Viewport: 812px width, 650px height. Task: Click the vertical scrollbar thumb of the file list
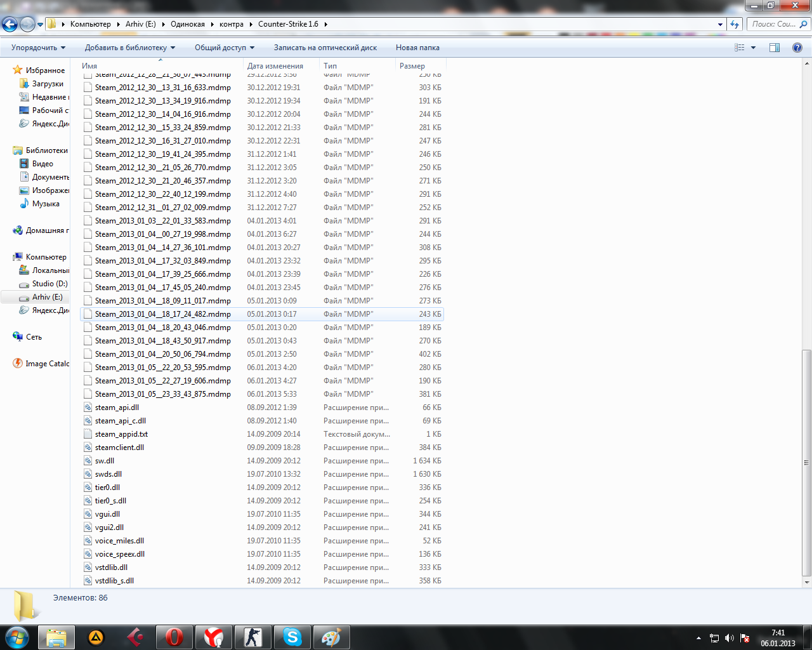(x=807, y=463)
